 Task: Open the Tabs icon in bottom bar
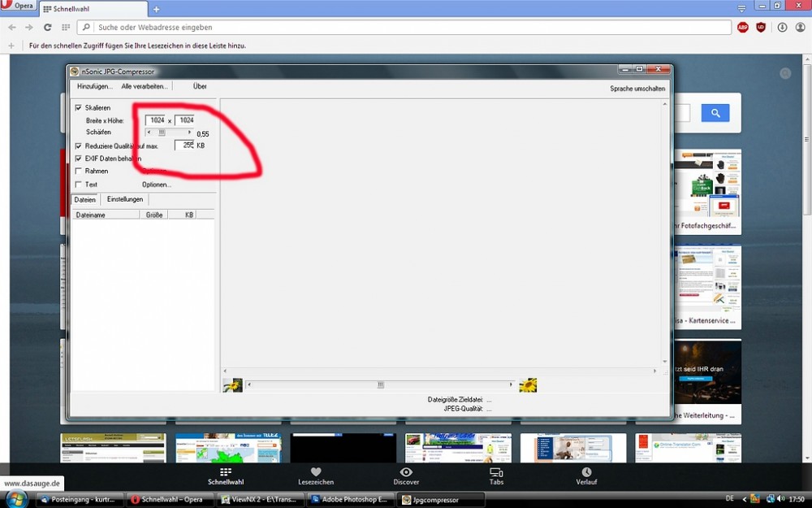click(496, 471)
